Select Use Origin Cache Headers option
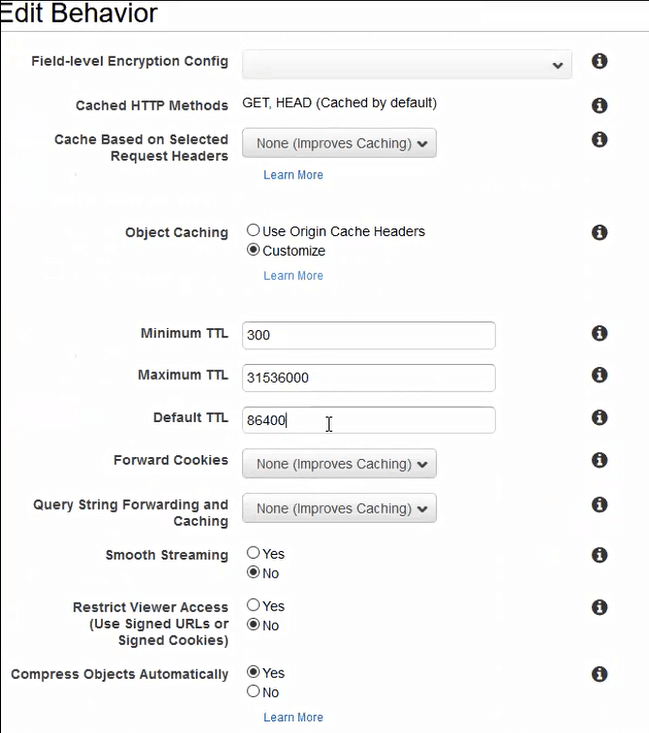This screenshot has height=733, width=649. click(254, 231)
